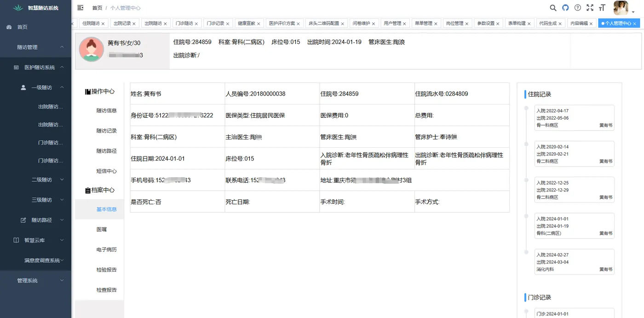Click the font size (TT) icon
This screenshot has width=644, height=318.
coord(602,8)
